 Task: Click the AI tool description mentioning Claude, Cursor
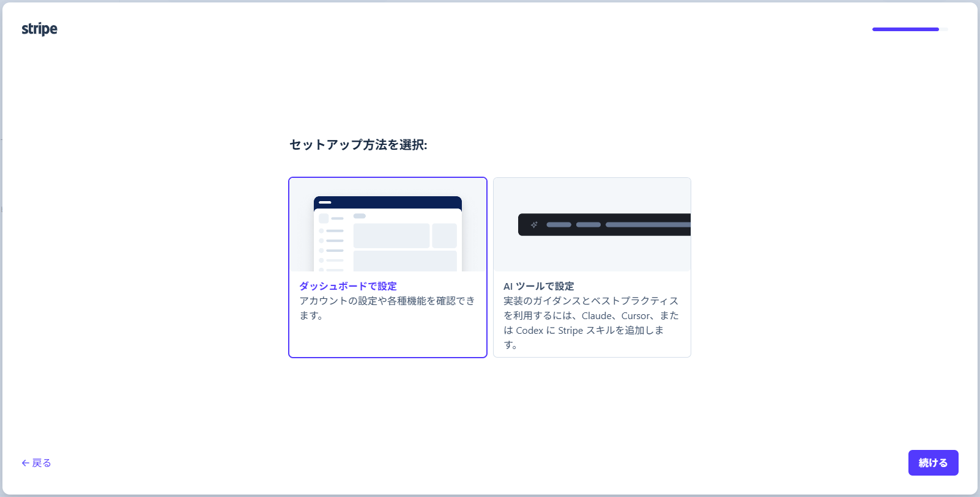591,323
